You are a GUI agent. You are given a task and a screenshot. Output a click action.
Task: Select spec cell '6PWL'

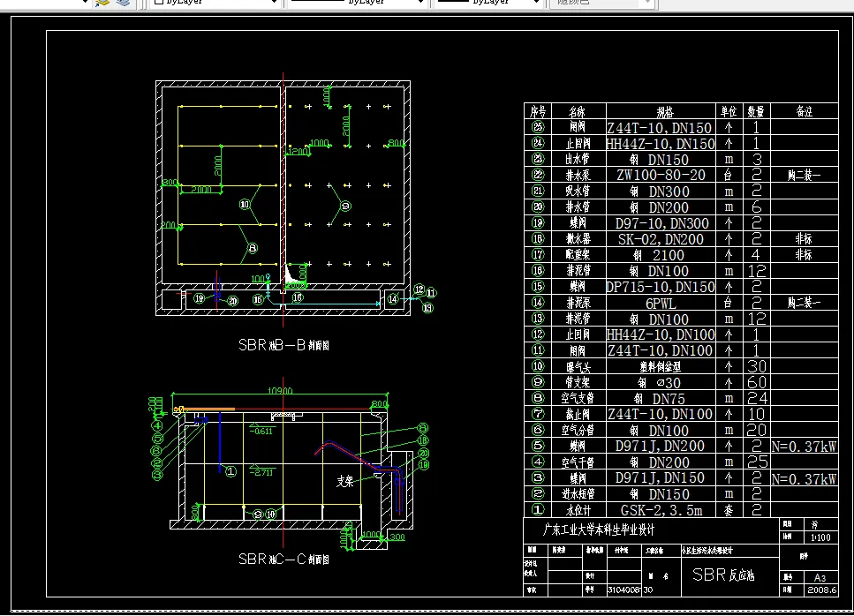tap(661, 303)
